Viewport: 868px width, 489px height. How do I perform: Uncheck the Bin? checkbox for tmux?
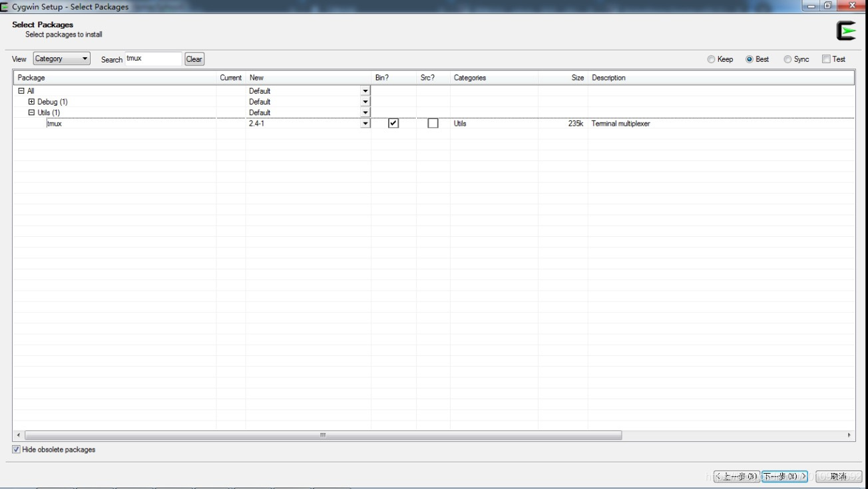pos(393,123)
